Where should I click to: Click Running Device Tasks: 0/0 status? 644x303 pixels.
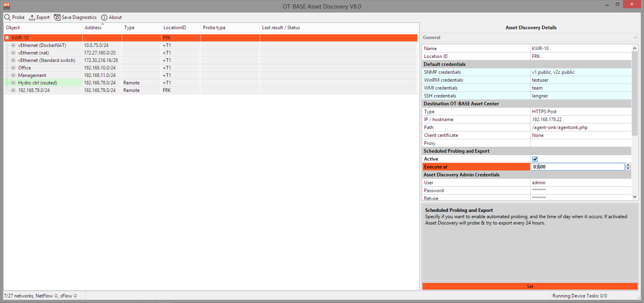(580, 296)
